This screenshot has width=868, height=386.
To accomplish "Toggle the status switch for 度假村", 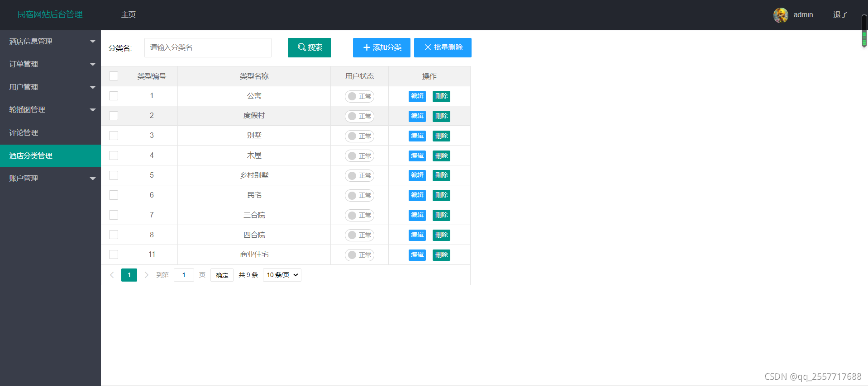I will (x=359, y=116).
